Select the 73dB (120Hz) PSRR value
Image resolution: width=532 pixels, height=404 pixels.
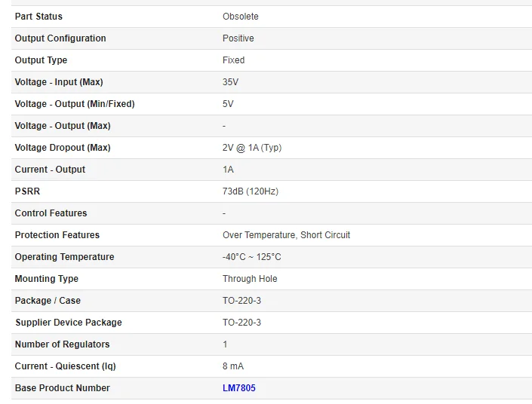pos(250,191)
